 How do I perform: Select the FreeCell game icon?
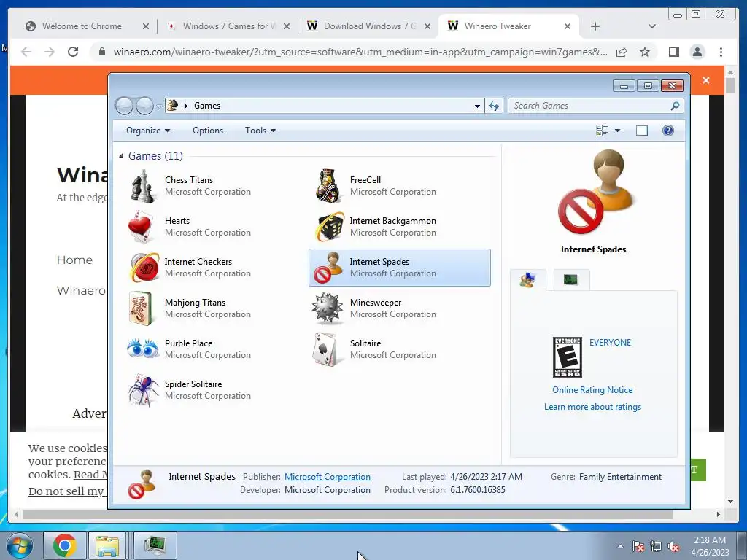[x=328, y=186]
